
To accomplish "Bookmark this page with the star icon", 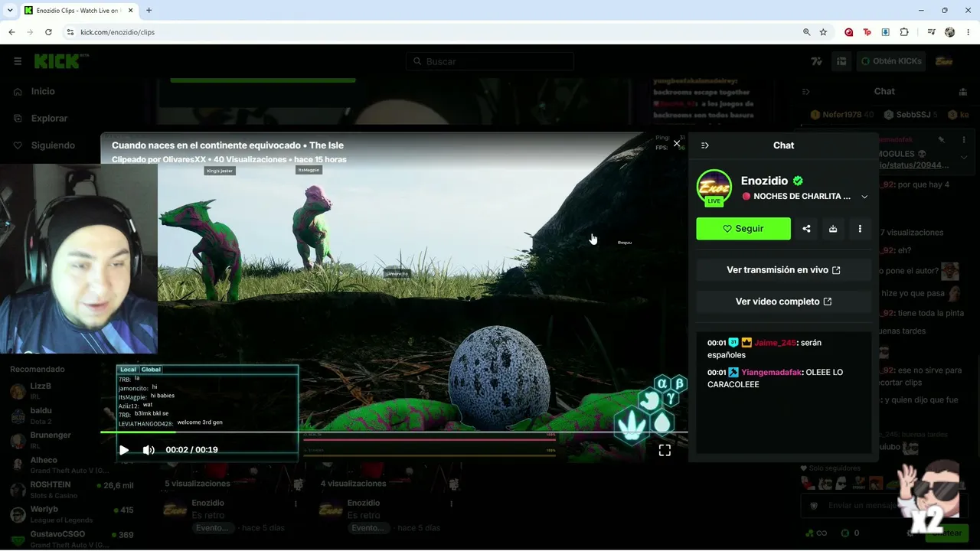I will click(823, 32).
